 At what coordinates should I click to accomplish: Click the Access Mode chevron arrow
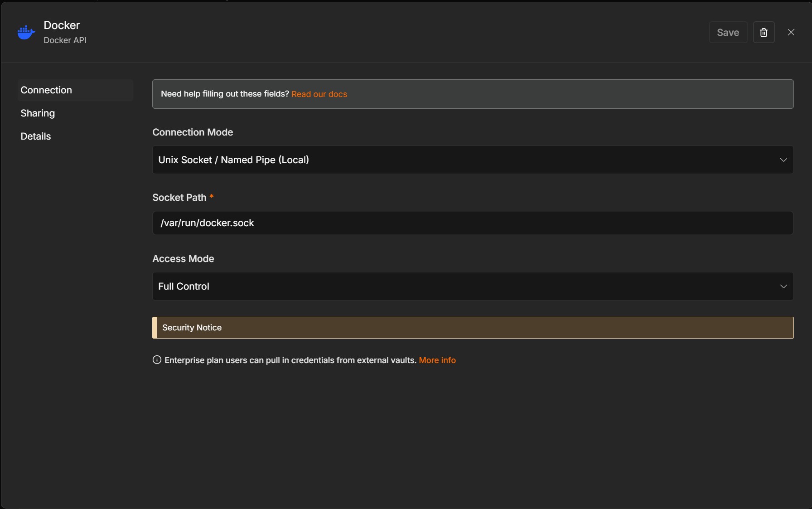783,286
